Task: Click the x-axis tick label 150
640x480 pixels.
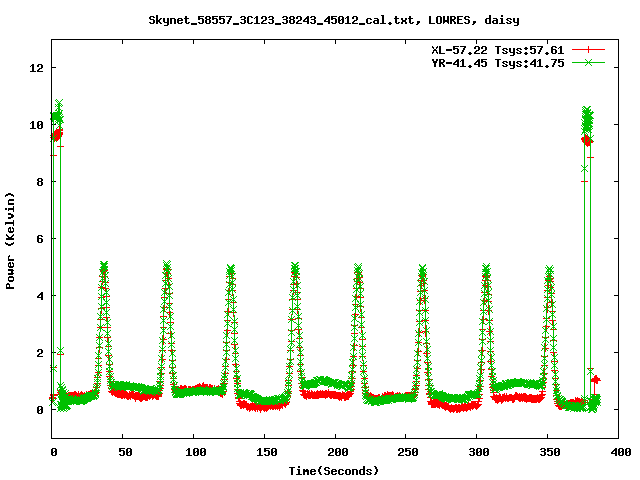Action: click(267, 452)
